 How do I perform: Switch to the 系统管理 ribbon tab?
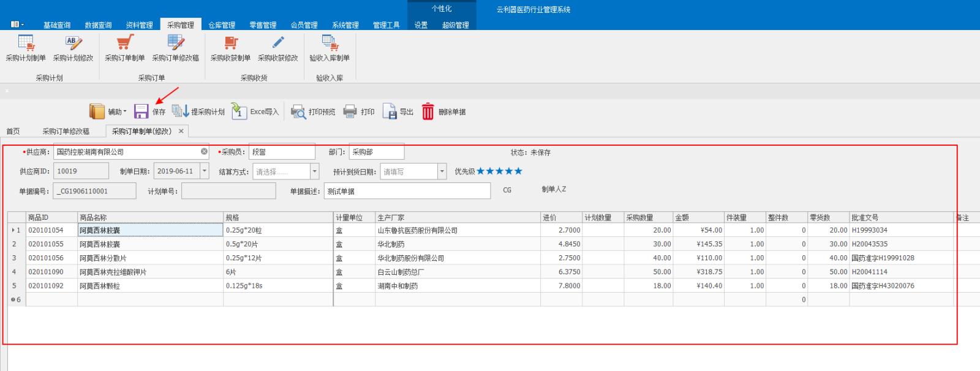345,25
